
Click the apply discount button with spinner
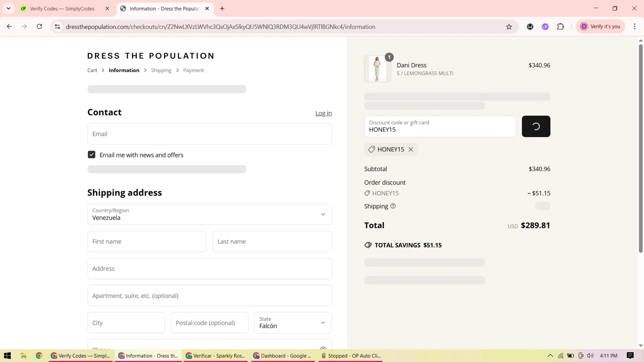coord(536,127)
